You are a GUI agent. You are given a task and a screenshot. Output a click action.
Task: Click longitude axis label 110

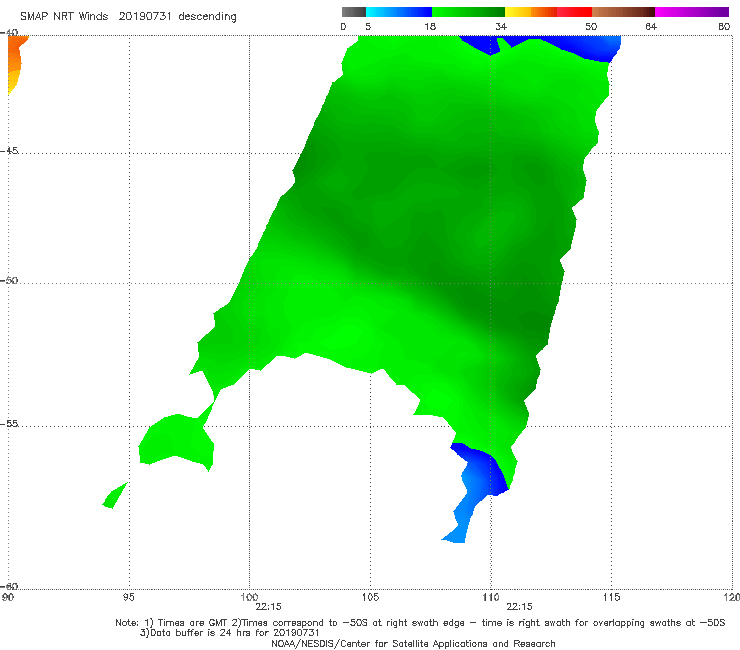tap(491, 598)
